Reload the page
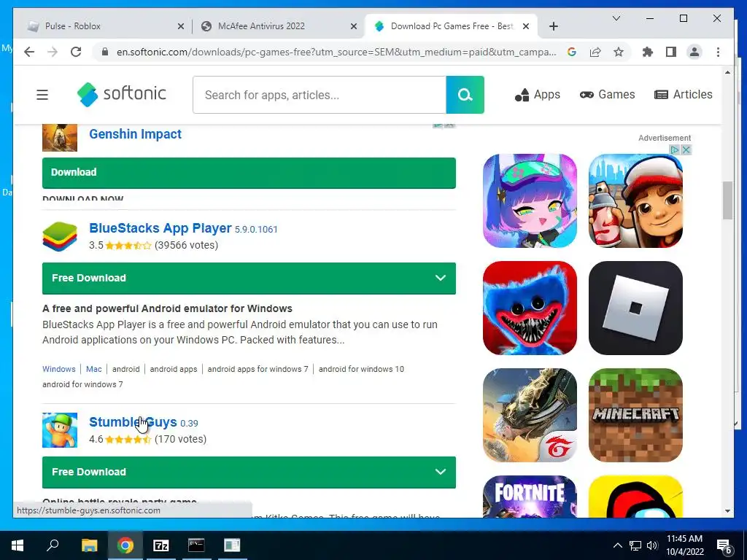Image resolution: width=747 pixels, height=560 pixels. (76, 52)
